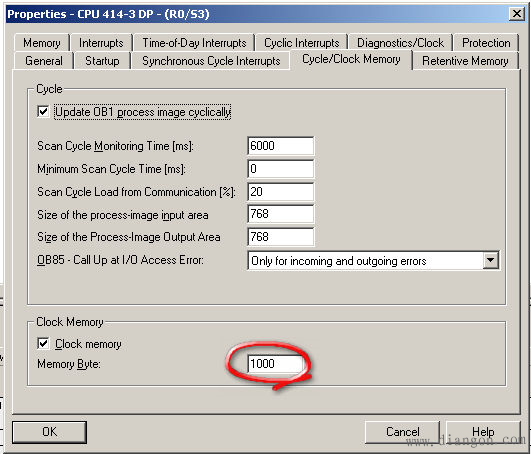Open the Interrupts tab

(101, 43)
